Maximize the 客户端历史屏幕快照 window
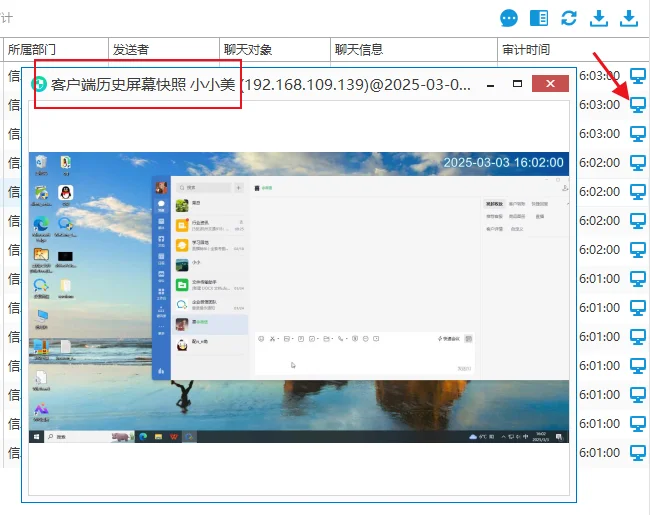Viewport: 650px width, 515px height. click(517, 84)
